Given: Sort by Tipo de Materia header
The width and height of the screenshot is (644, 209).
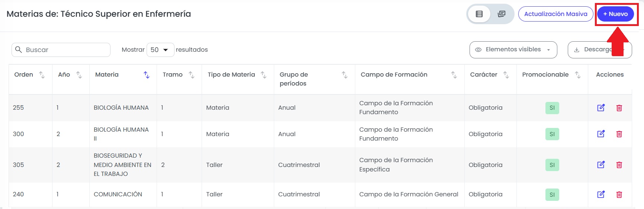Looking at the screenshot, I should tap(231, 75).
